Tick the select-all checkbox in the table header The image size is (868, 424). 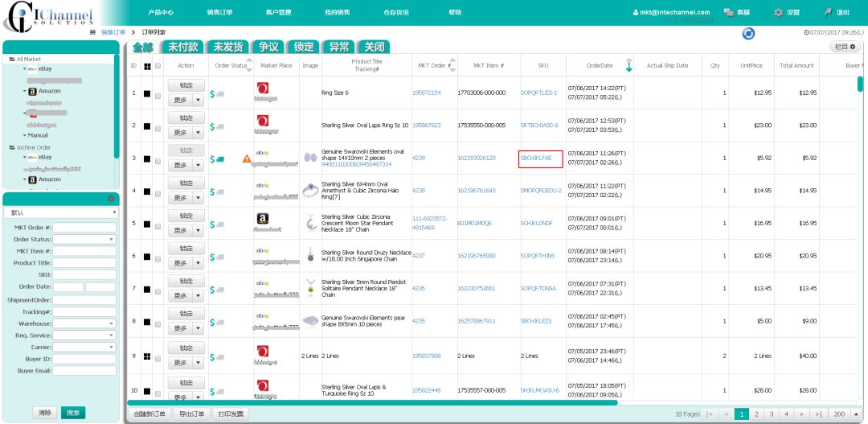tap(158, 66)
